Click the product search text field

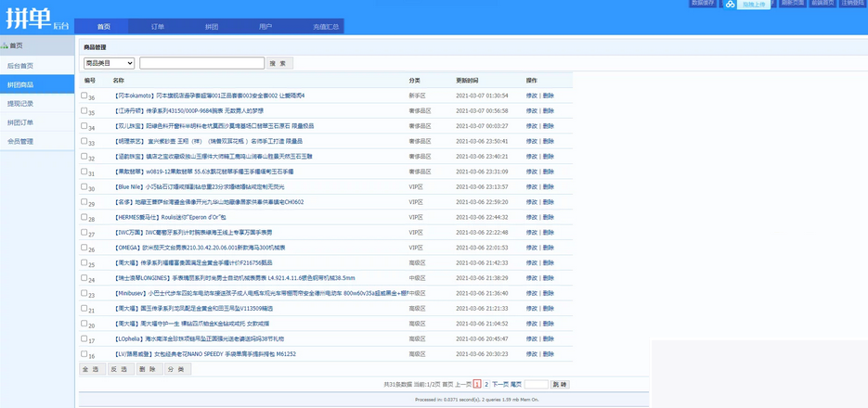(x=201, y=63)
